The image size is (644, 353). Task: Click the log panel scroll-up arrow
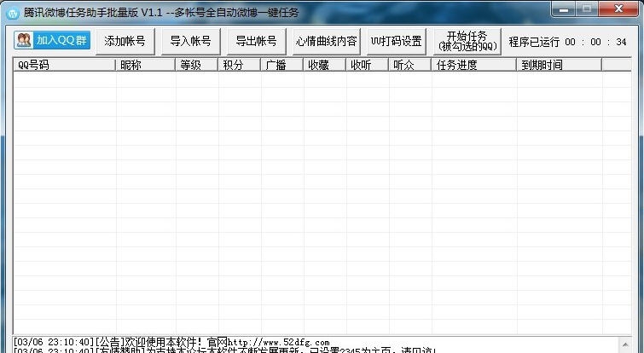click(625, 344)
